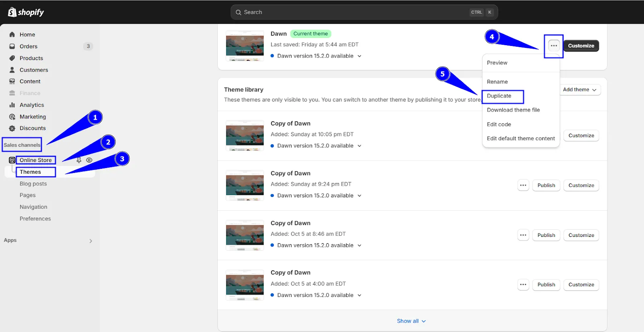Publish the copy added Oct 5 8:46 am
The width and height of the screenshot is (644, 332).
[546, 235]
